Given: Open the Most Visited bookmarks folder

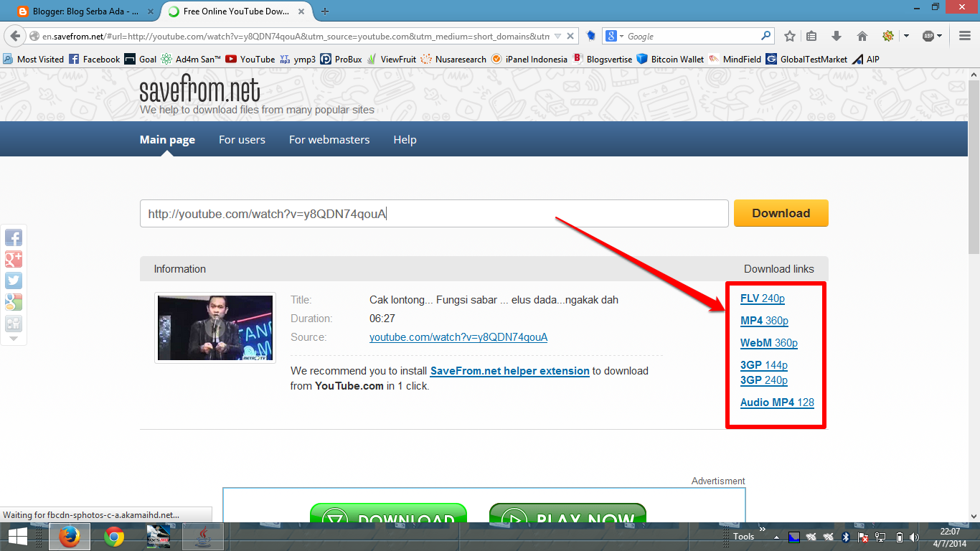Looking at the screenshot, I should point(34,60).
